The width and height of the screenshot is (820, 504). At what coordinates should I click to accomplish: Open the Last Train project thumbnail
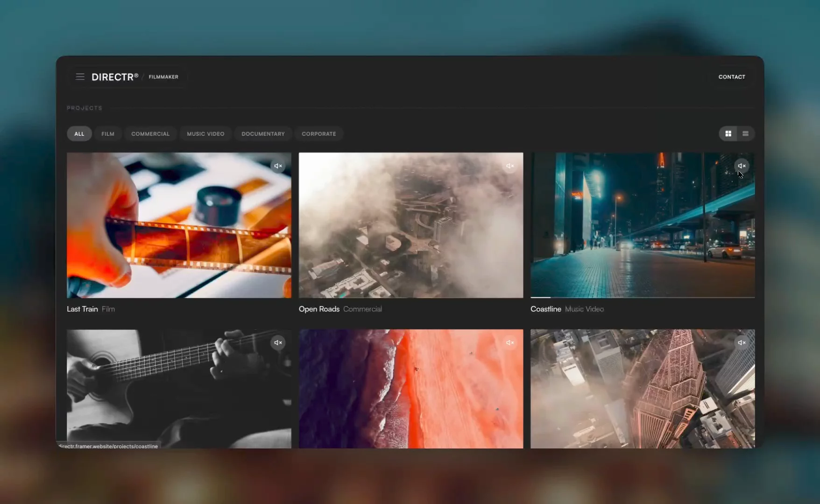pos(179,225)
